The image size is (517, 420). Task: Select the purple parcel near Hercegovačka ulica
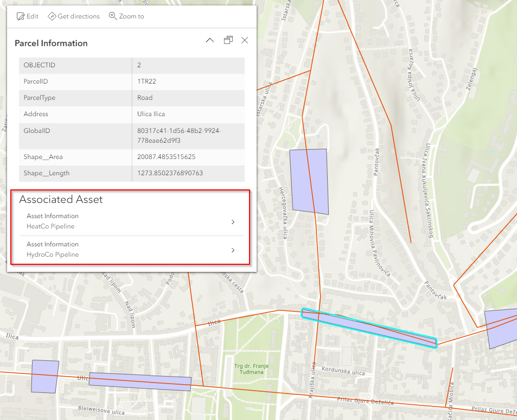pos(309,181)
